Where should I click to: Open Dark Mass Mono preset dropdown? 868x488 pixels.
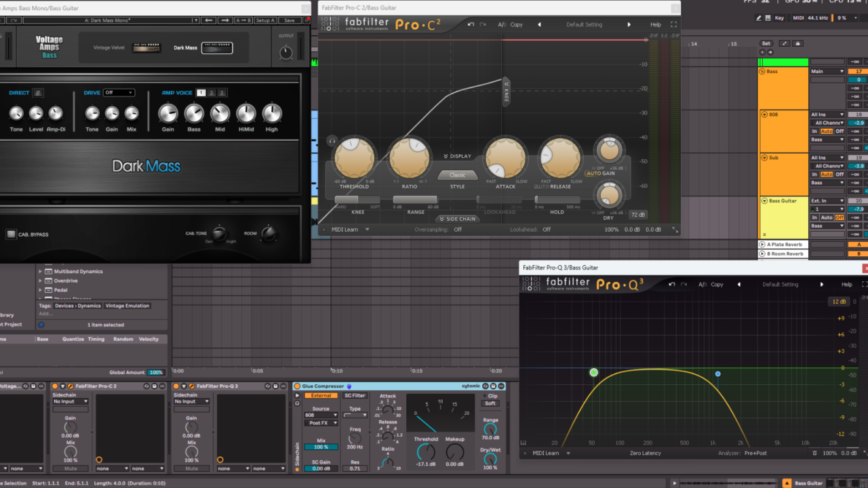(x=111, y=20)
